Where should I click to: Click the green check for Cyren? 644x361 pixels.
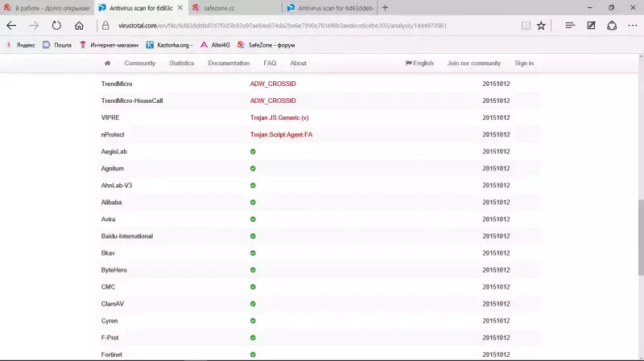point(253,321)
